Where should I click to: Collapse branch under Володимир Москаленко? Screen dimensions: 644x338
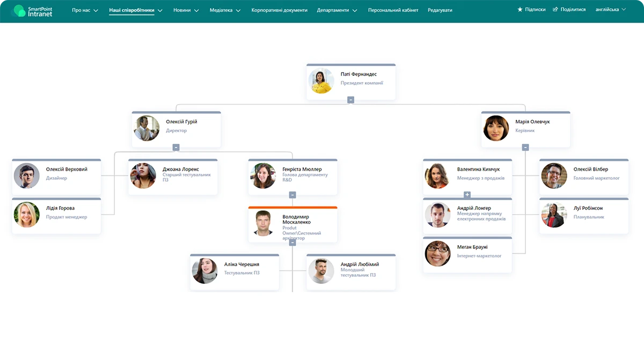click(x=292, y=243)
